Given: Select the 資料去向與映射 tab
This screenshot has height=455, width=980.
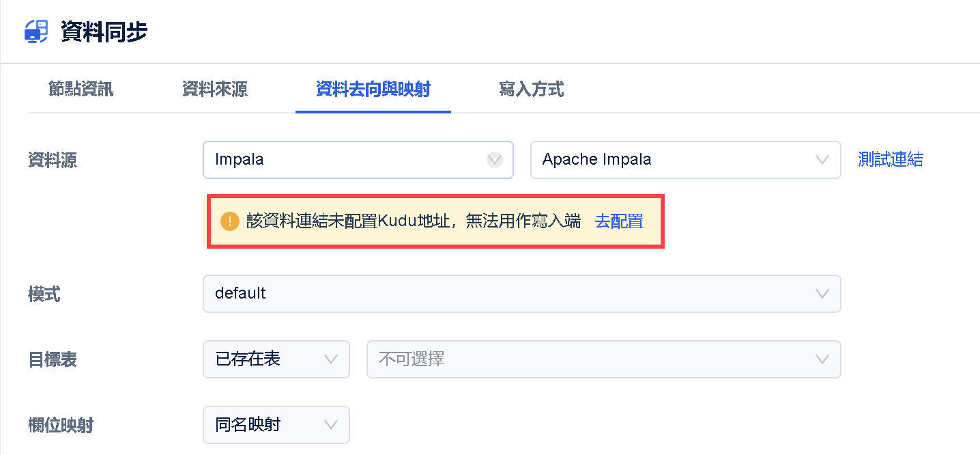Looking at the screenshot, I should coord(373,89).
